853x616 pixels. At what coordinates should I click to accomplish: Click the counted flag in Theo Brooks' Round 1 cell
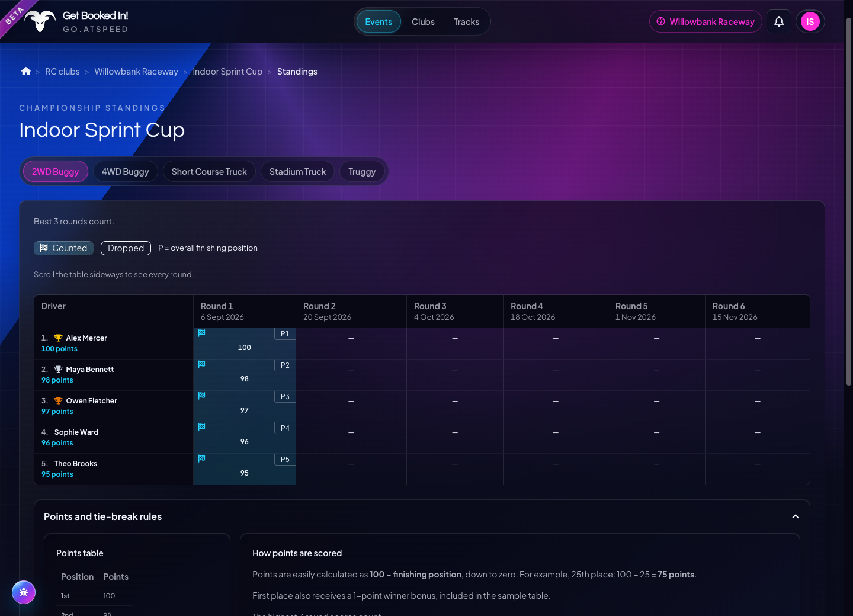pyautogui.click(x=201, y=458)
